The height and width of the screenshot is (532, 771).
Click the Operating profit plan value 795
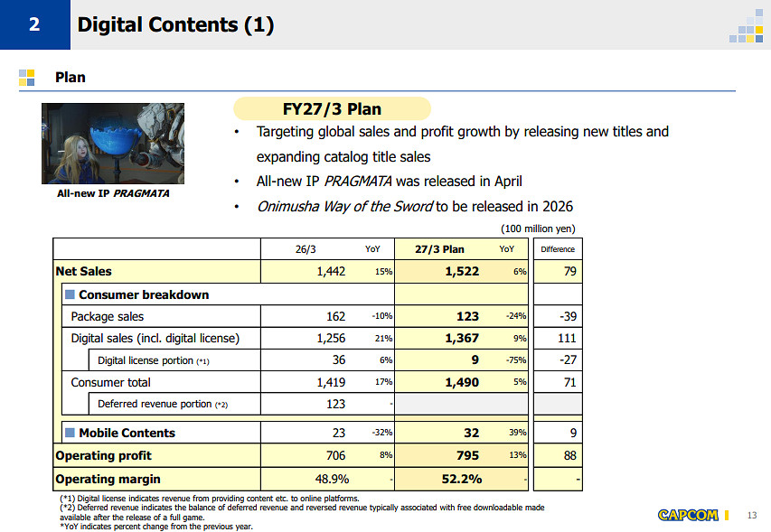tap(467, 455)
